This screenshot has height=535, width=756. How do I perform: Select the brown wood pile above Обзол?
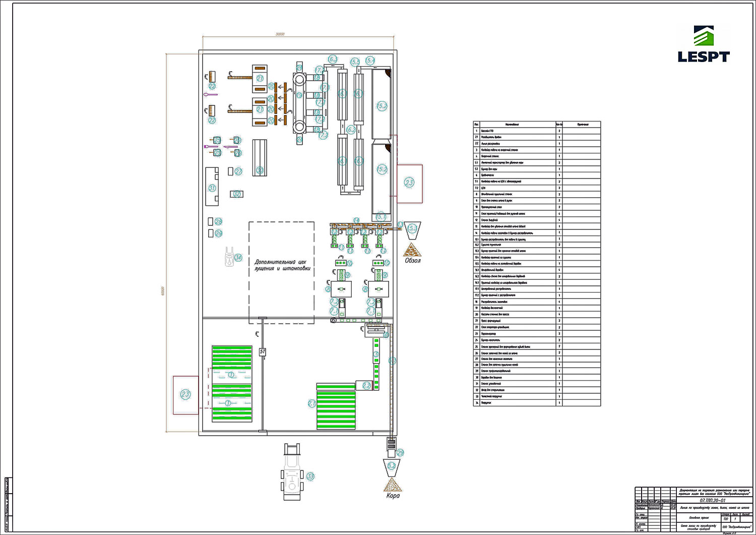pyautogui.click(x=412, y=250)
